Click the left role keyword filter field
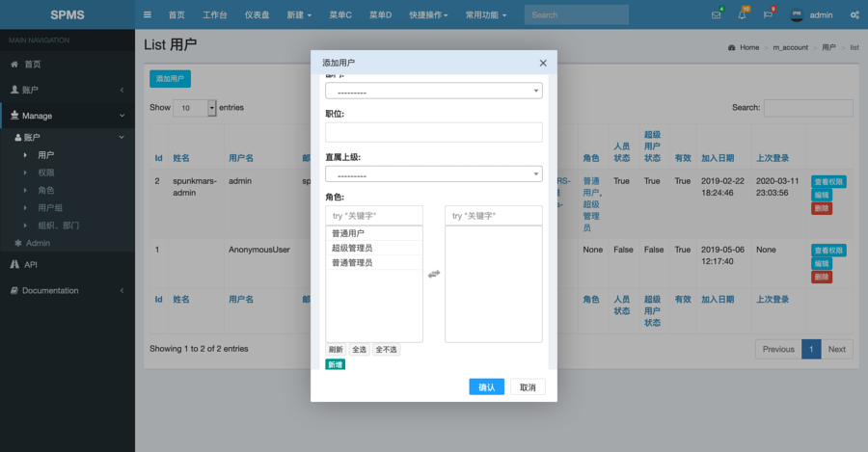Screen dimensions: 868x452 [x=374, y=216]
